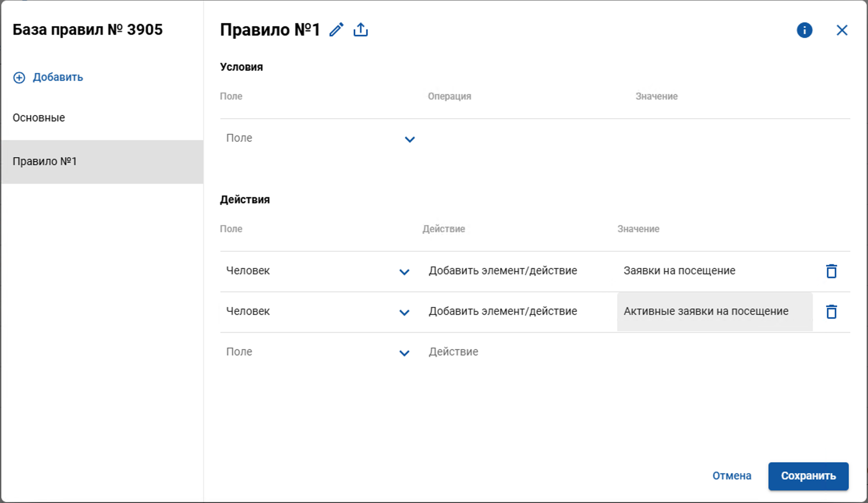
Task: Click first row Добавить элемент/действие action field
Action: (x=503, y=271)
